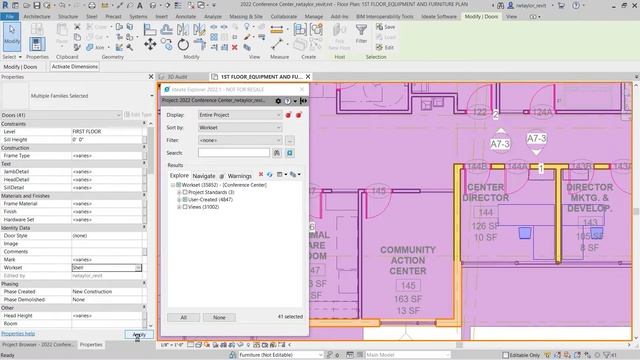Click the Save icon in quick access toolbar

(37, 5)
